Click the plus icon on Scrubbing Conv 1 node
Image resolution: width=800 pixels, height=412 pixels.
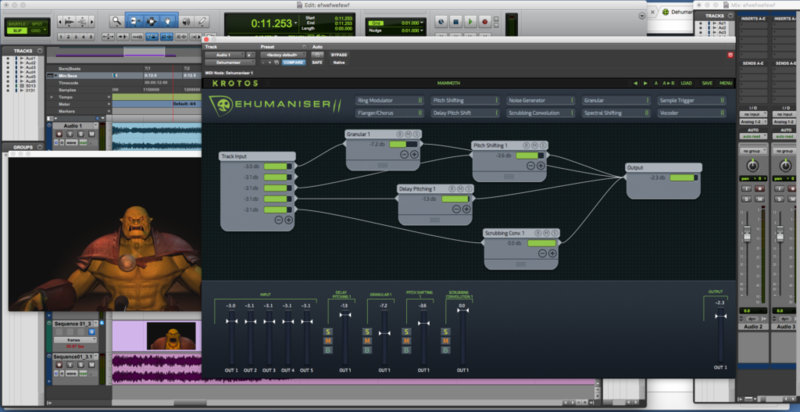pyautogui.click(x=551, y=254)
